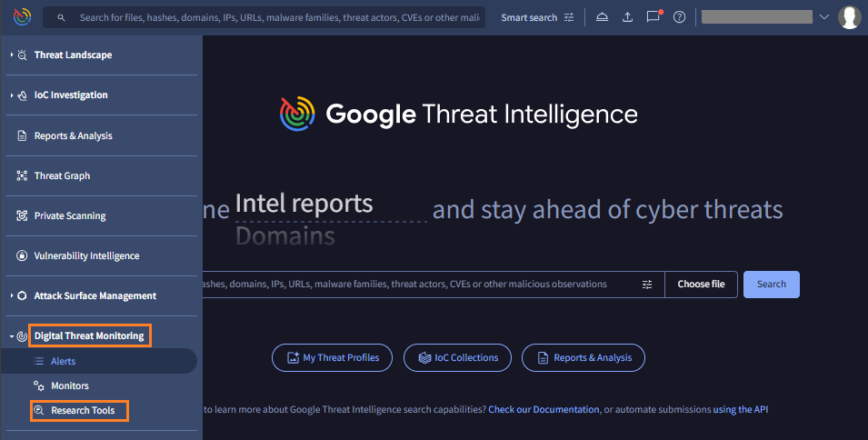Open the account dropdown chevron
Screen dimensions: 868x440
(x=824, y=17)
